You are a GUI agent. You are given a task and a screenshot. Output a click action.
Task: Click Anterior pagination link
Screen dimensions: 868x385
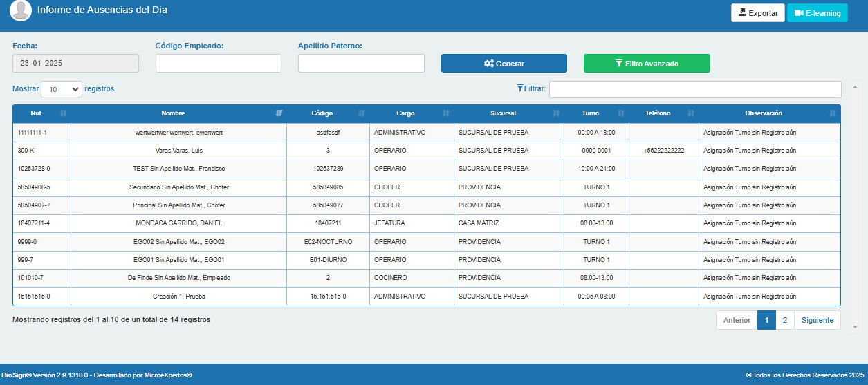pos(737,320)
